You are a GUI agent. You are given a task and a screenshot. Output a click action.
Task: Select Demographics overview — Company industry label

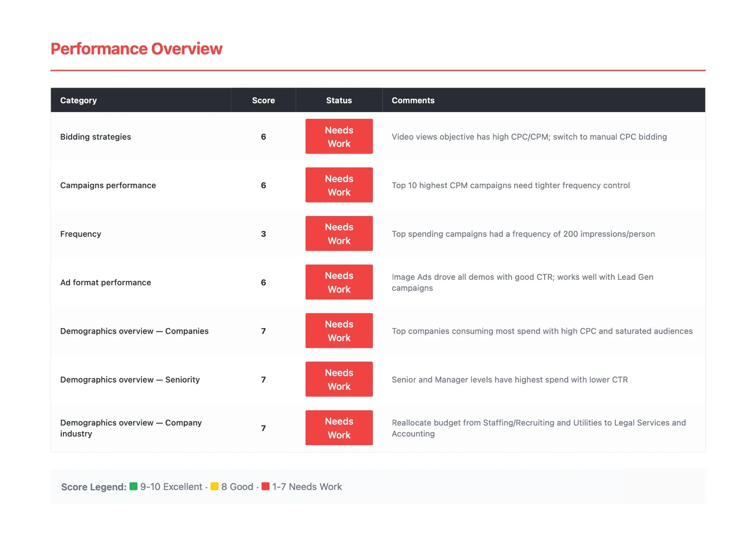click(x=131, y=428)
